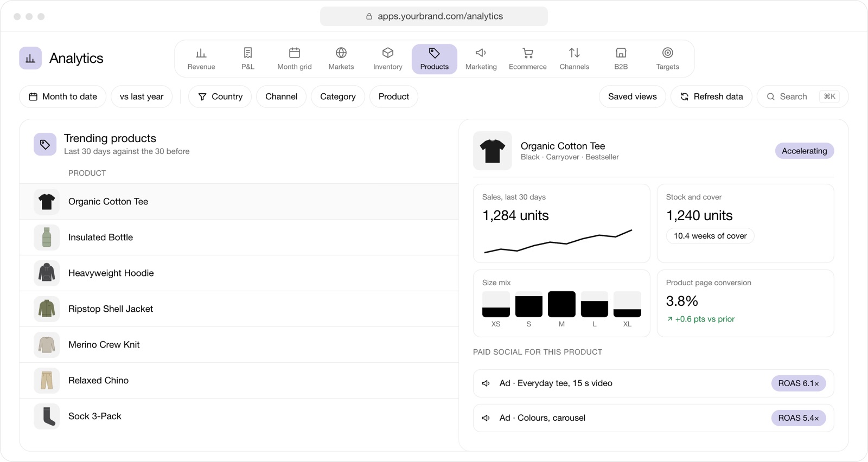Select the Heavyweight Hoodie row

(x=239, y=273)
